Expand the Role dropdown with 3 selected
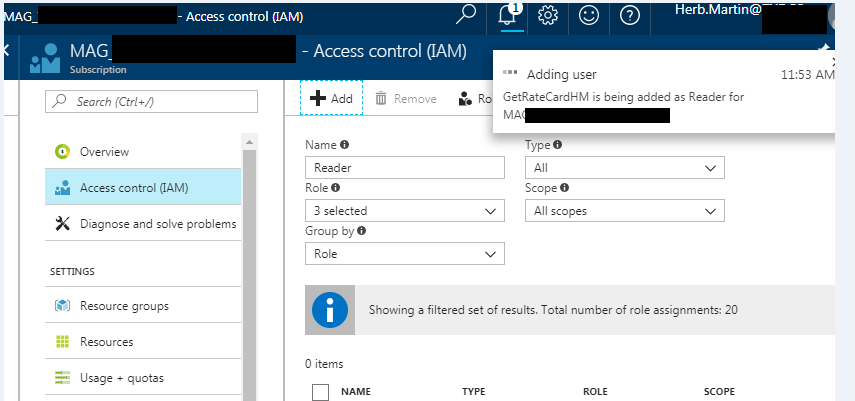 [x=405, y=211]
